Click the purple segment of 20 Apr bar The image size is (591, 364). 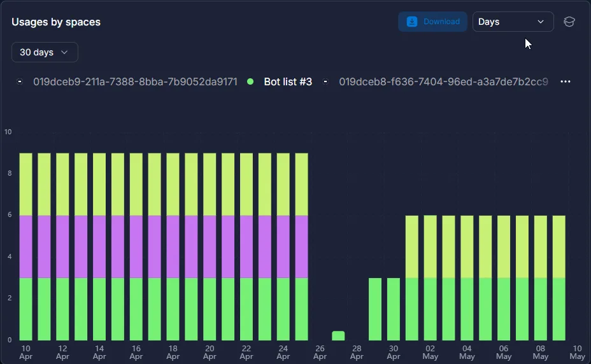click(210, 247)
